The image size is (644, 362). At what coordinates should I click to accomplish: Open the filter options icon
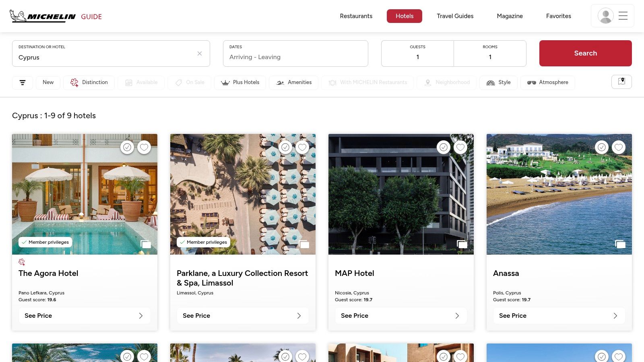(23, 82)
